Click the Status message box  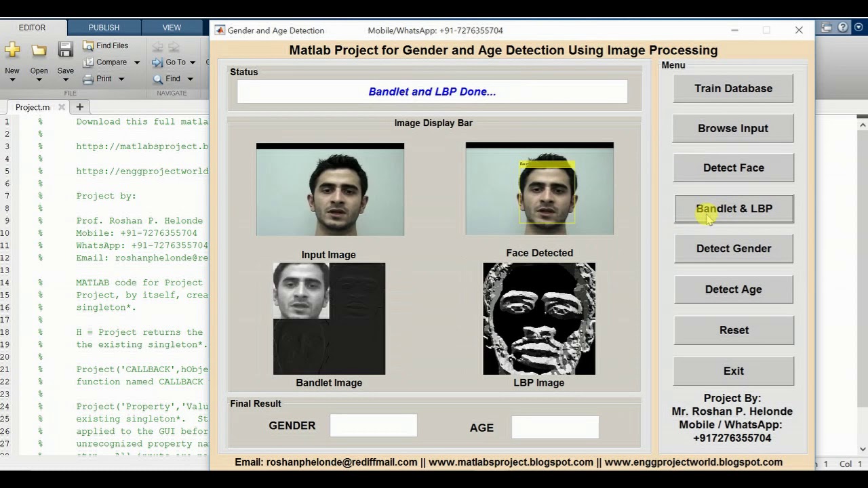[432, 91]
